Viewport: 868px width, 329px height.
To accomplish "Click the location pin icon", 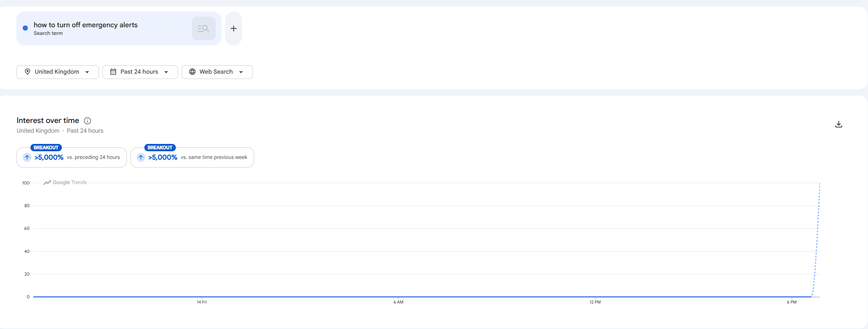I will (27, 72).
